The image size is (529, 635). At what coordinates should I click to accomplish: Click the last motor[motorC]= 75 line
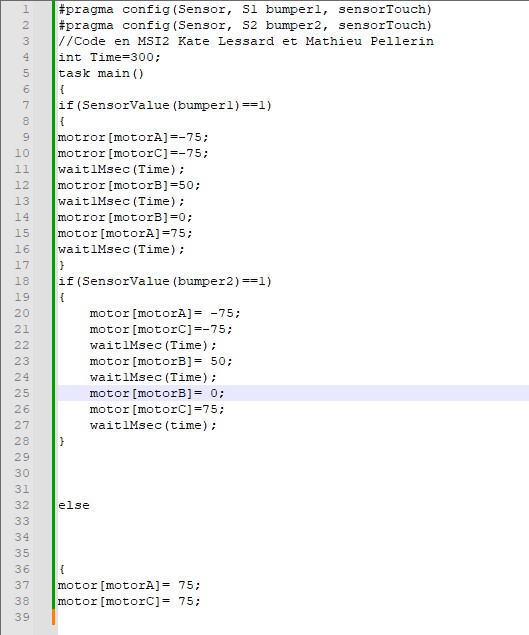tap(129, 601)
